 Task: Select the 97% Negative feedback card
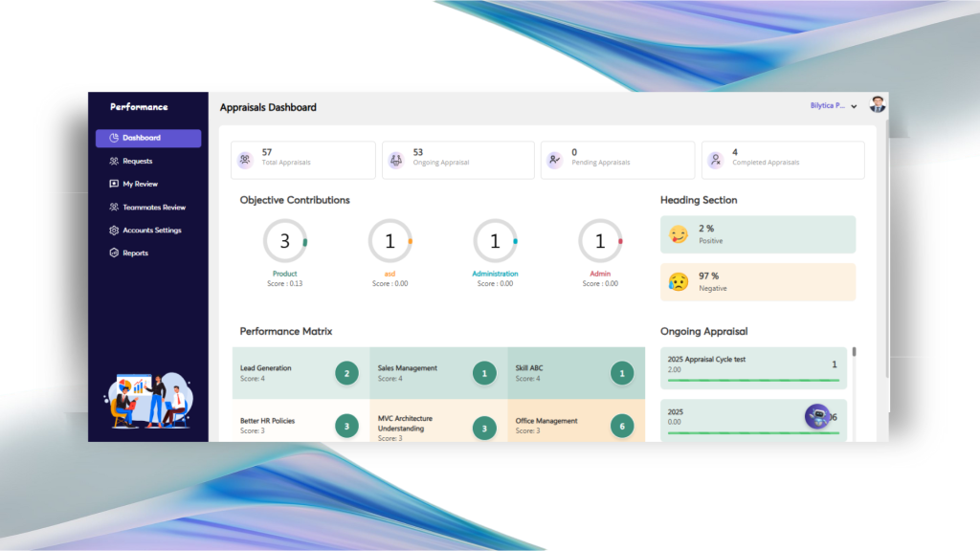(x=757, y=282)
